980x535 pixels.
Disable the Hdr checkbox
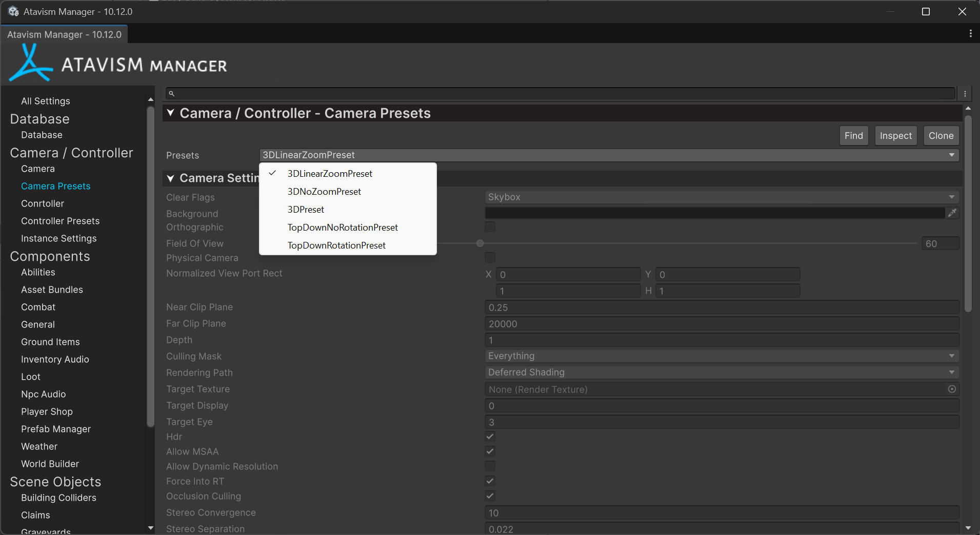pos(490,437)
